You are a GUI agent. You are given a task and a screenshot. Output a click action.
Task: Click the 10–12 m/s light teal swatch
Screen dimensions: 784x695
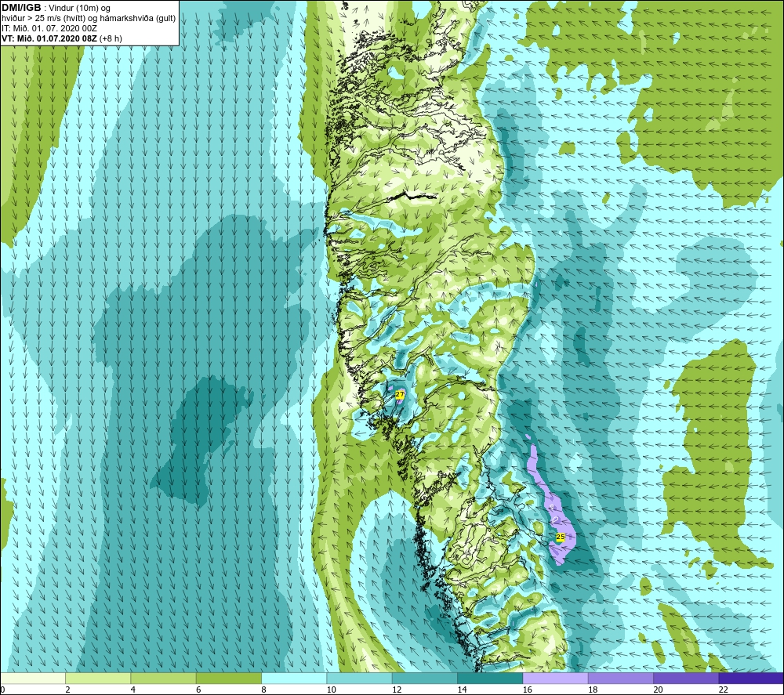[359, 678]
